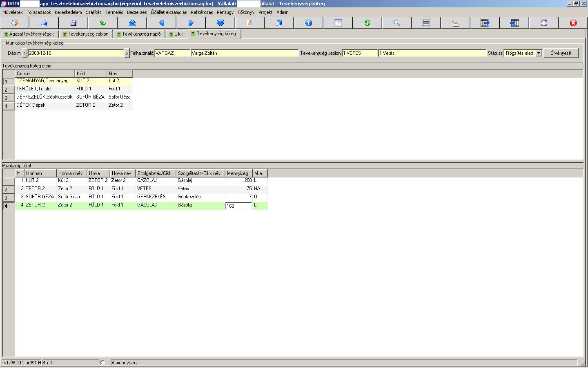588x368 pixels.
Task: Step date back with the < button
Action: (25, 53)
